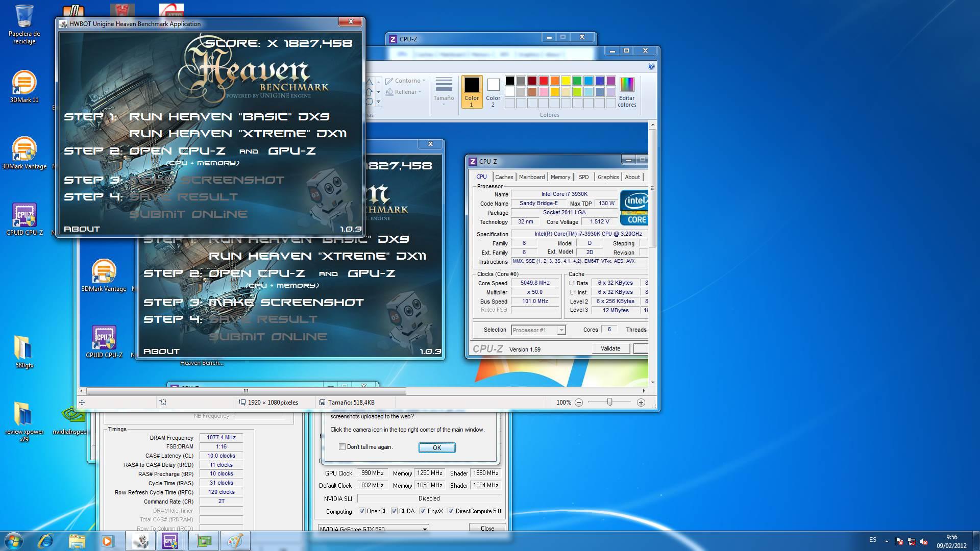Switch to Heaven Benchmark taskbar button
Screen dimensions: 980x551
click(x=140, y=541)
